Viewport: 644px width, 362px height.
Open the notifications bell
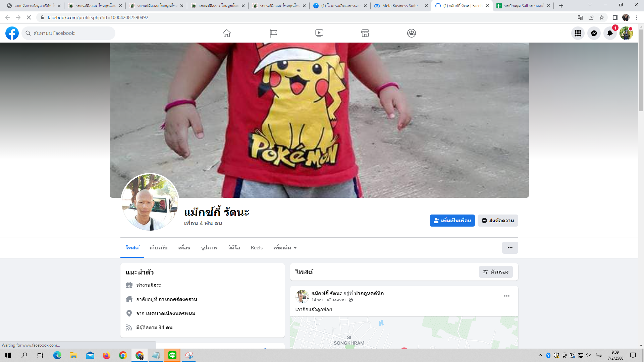(x=610, y=33)
